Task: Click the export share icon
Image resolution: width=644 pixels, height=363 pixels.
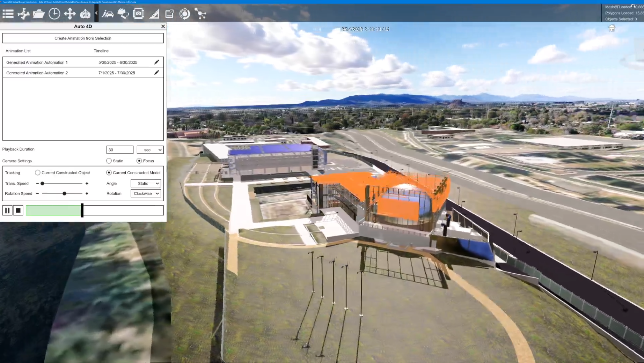Action: click(x=169, y=14)
